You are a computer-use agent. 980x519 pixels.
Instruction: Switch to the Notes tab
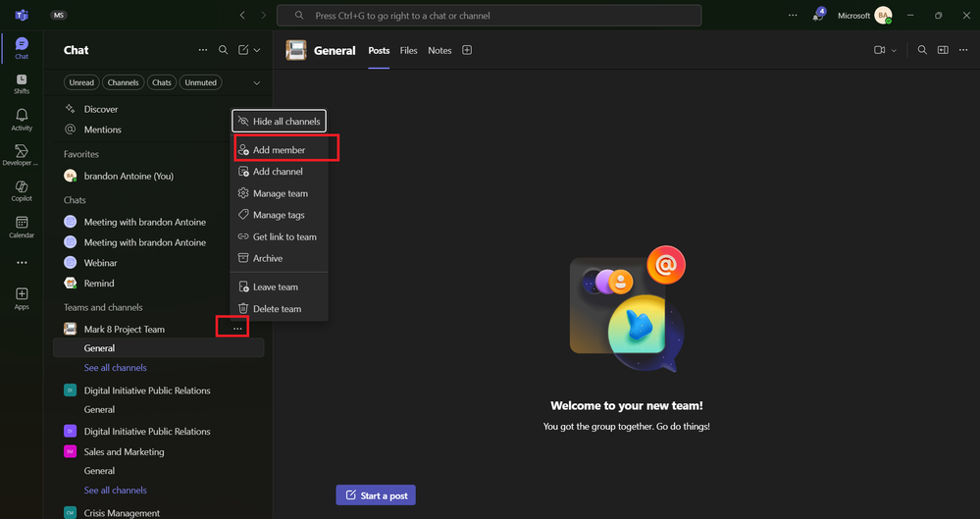439,51
